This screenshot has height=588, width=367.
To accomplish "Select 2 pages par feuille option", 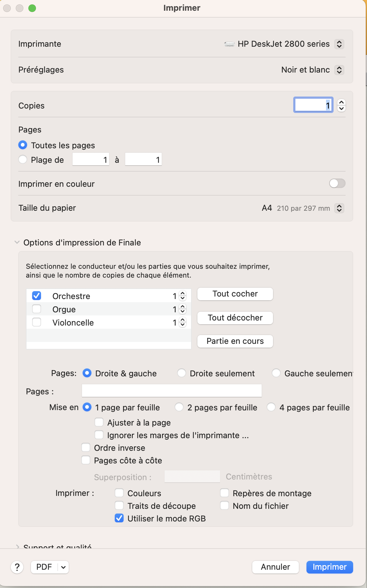I will (x=179, y=407).
